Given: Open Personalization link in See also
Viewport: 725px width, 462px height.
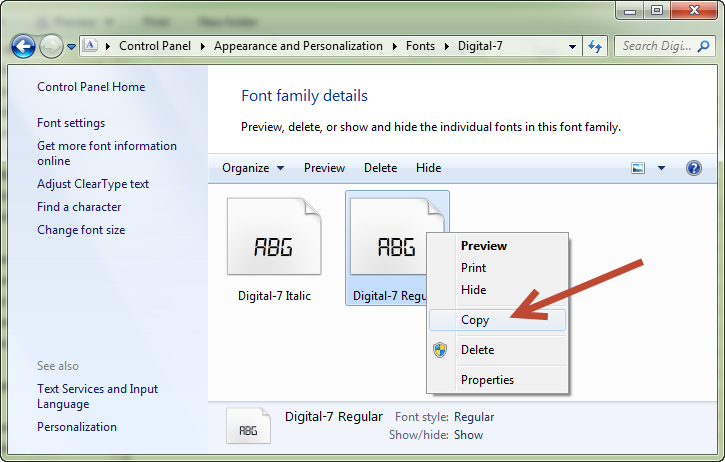Looking at the screenshot, I should click(77, 427).
